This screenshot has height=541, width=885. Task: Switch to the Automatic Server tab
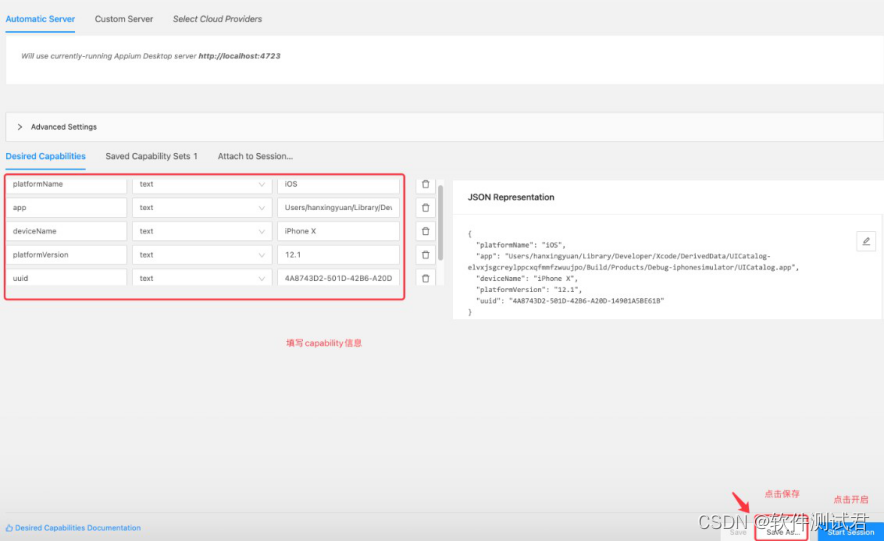point(40,19)
